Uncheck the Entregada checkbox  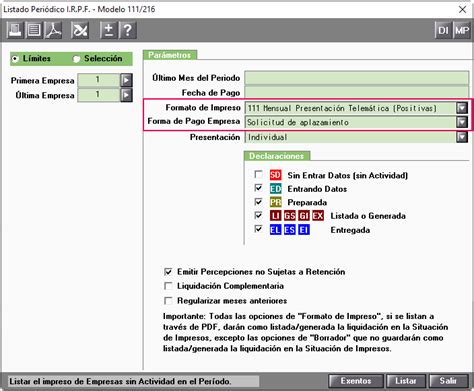click(258, 229)
